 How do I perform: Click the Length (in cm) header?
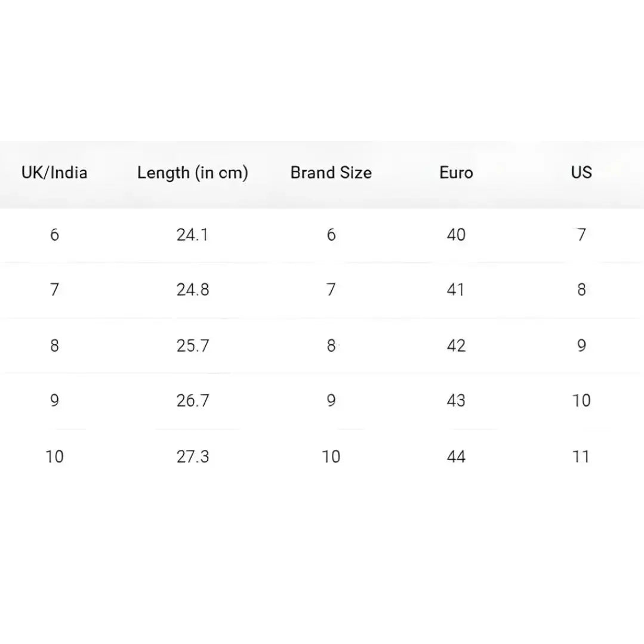click(x=192, y=172)
